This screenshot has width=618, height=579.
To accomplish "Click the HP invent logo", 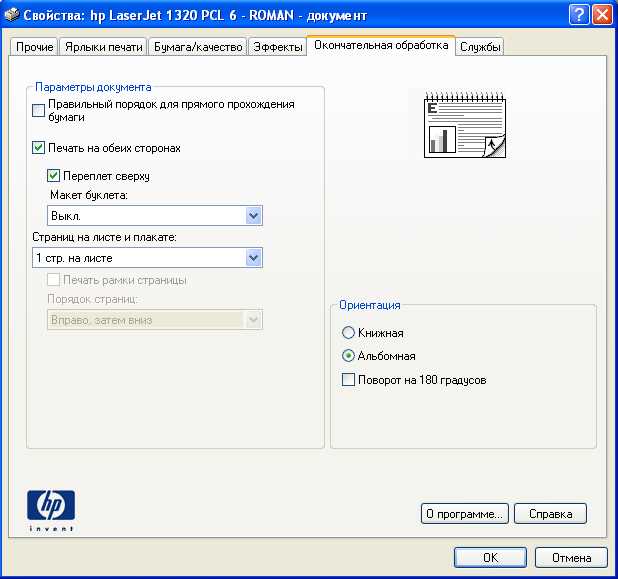I will coord(51,511).
